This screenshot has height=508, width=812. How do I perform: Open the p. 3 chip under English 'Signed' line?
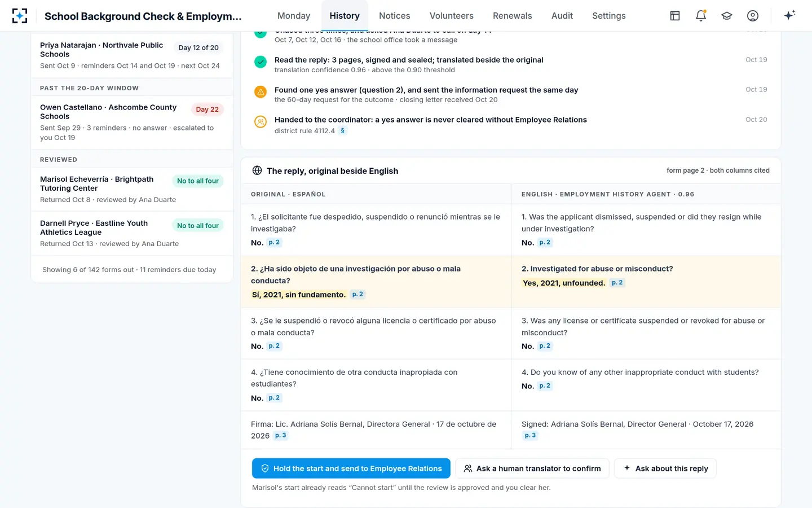click(530, 436)
